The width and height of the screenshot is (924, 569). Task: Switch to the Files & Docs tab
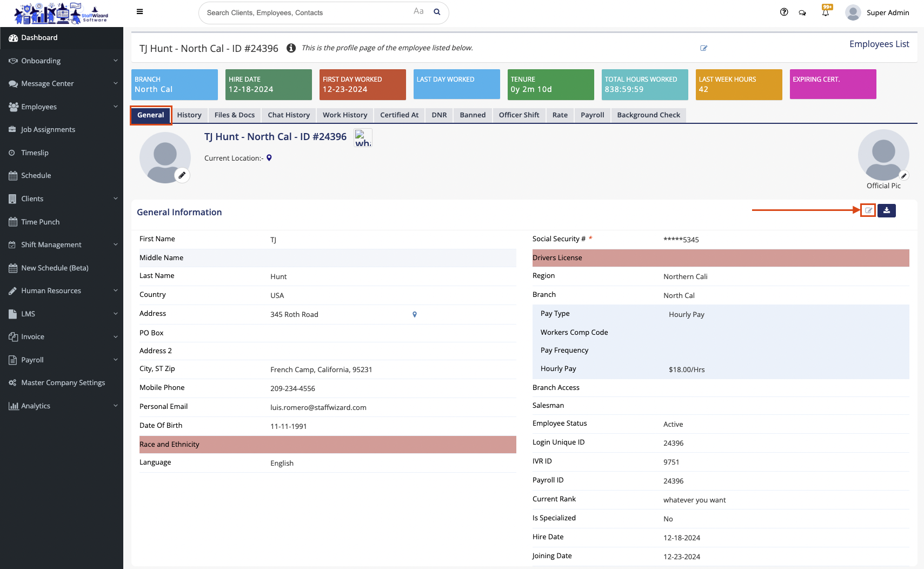[234, 115]
